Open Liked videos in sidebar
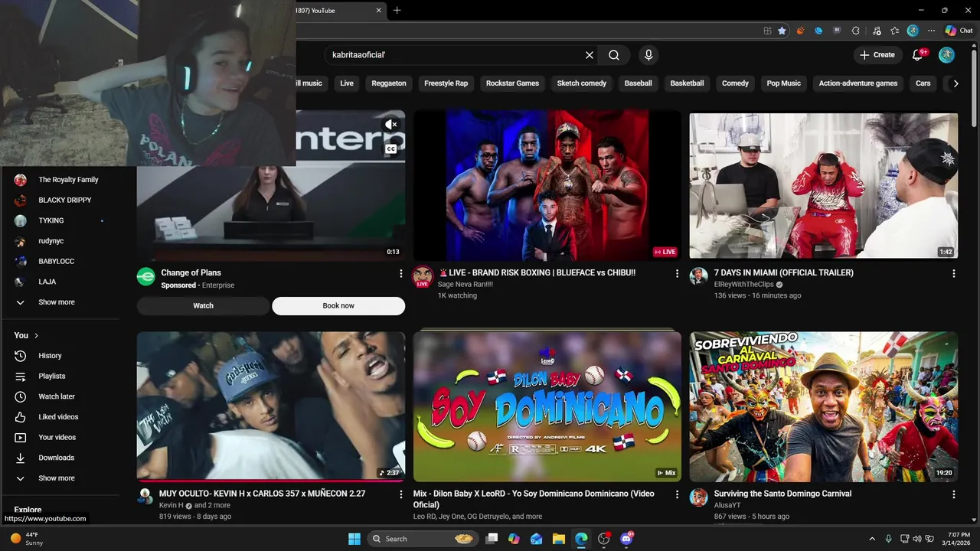980x551 pixels. coord(60,417)
